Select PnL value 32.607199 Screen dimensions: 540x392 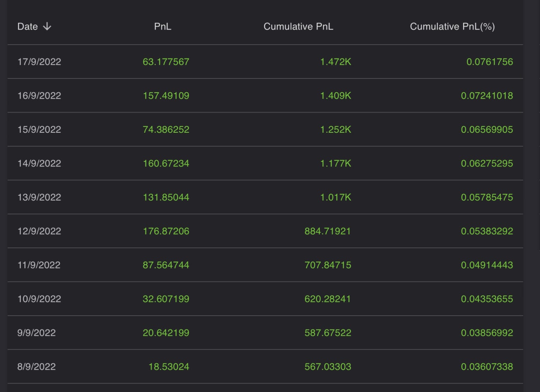166,299
